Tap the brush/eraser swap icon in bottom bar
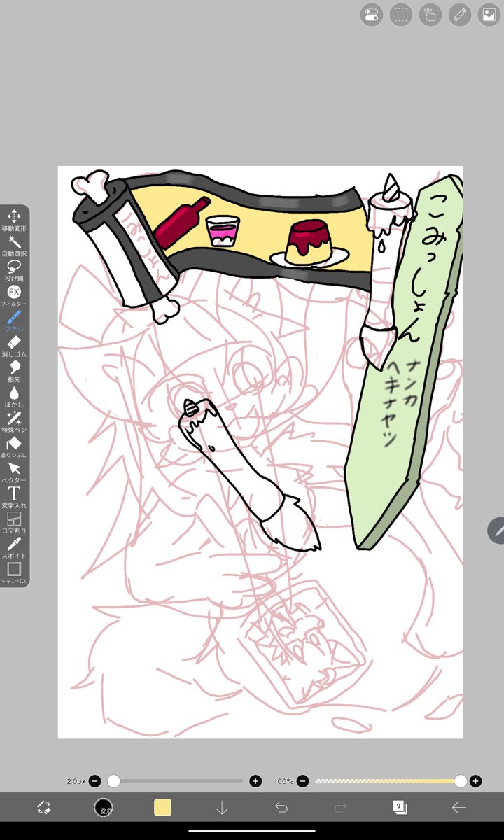Image resolution: width=504 pixels, height=840 pixels. (x=44, y=807)
